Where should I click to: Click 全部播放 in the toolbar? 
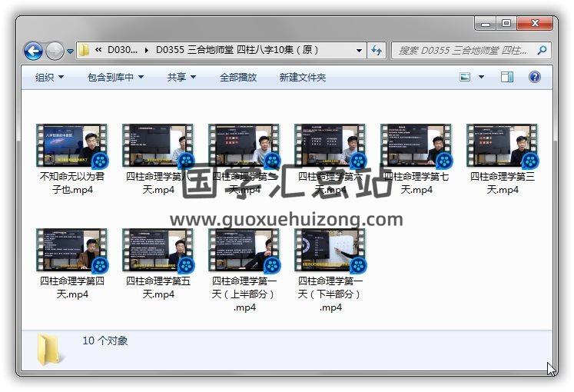[x=238, y=77]
